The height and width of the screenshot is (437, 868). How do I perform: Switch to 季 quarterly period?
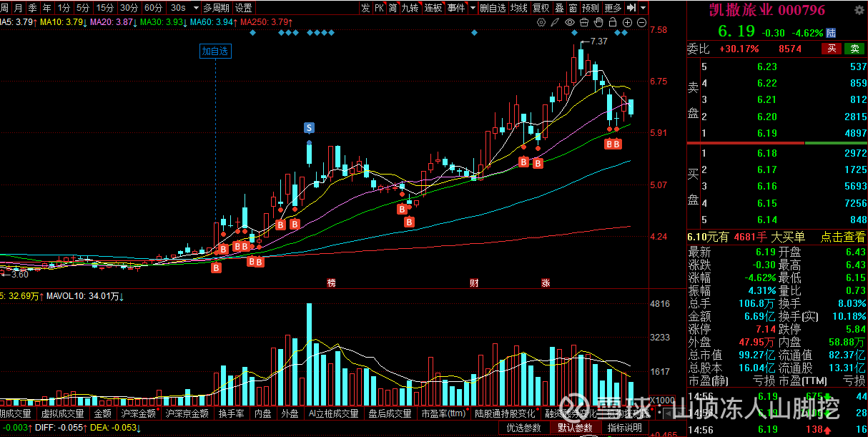pos(32,8)
